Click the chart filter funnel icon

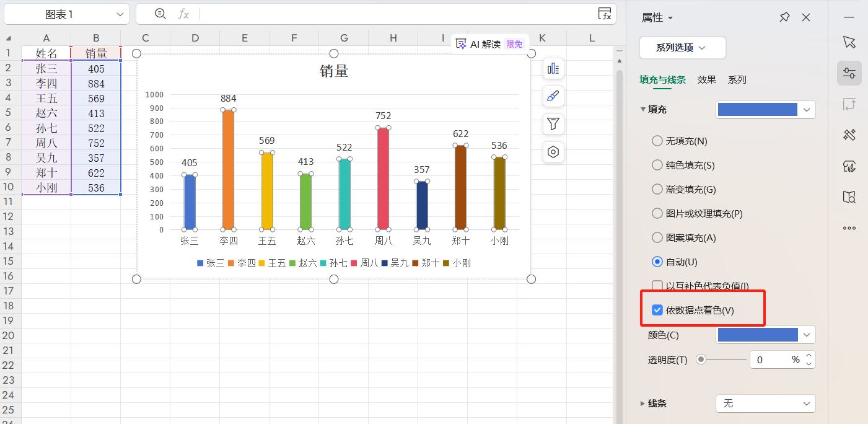[553, 124]
